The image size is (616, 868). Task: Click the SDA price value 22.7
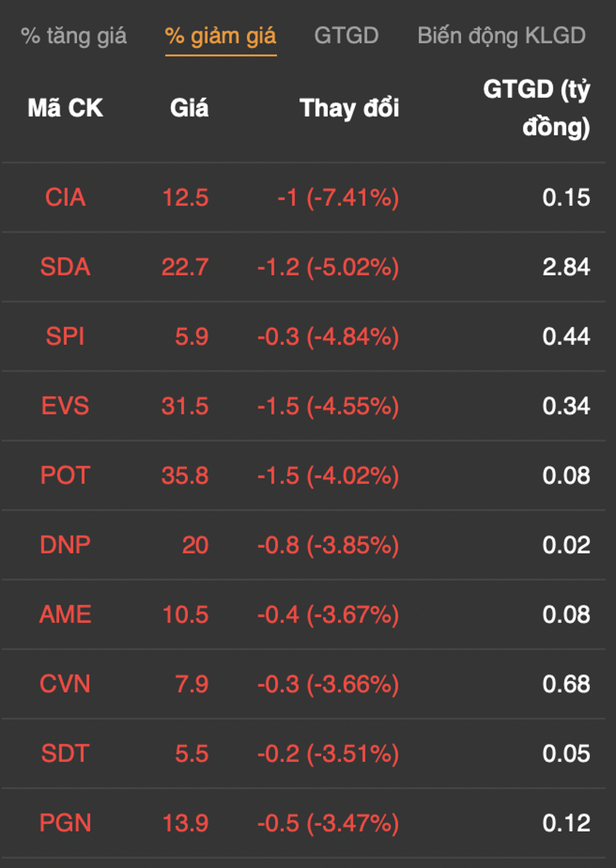(185, 267)
